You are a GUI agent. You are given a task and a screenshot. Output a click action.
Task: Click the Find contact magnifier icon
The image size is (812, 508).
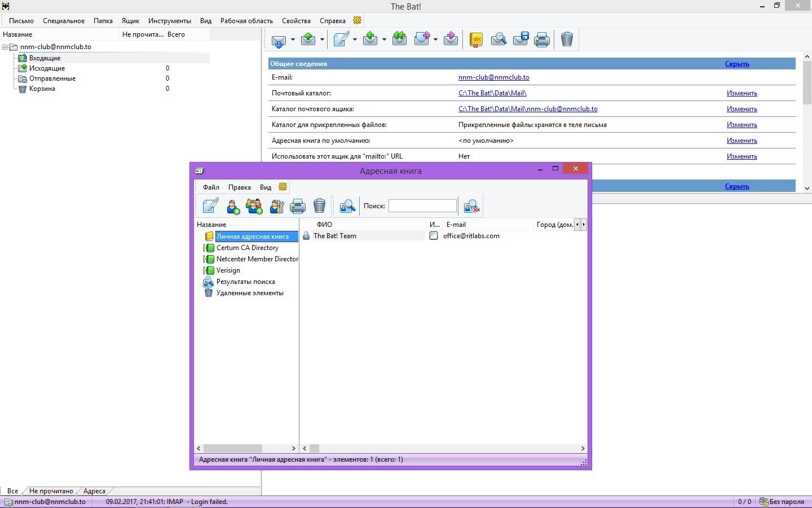point(347,207)
